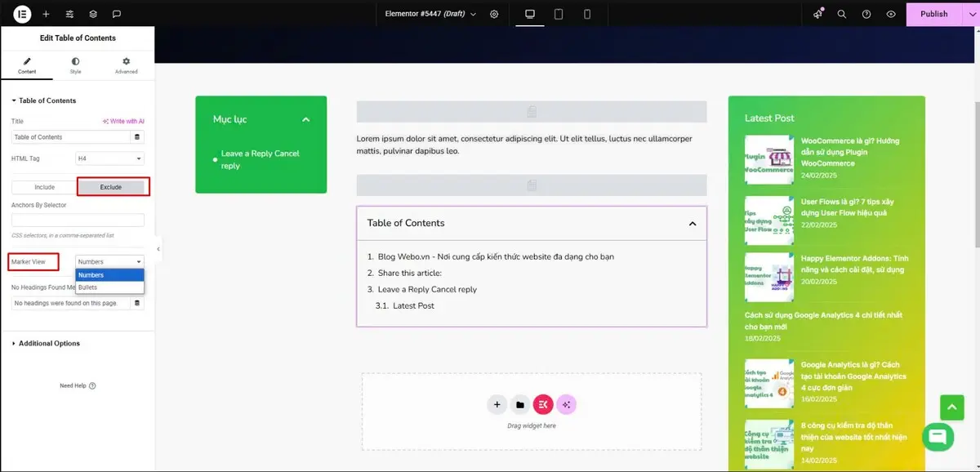Viewport: 980px width, 472px height.
Task: Click the Publish button
Action: coord(934,14)
